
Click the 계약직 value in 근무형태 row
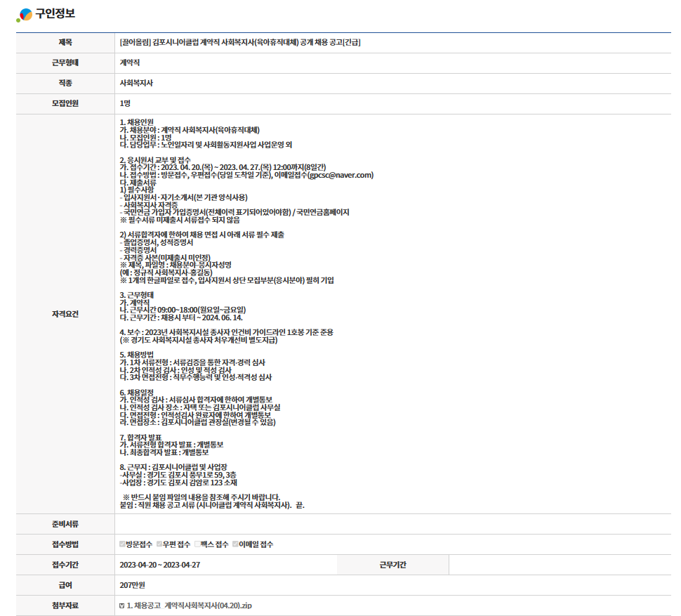129,63
